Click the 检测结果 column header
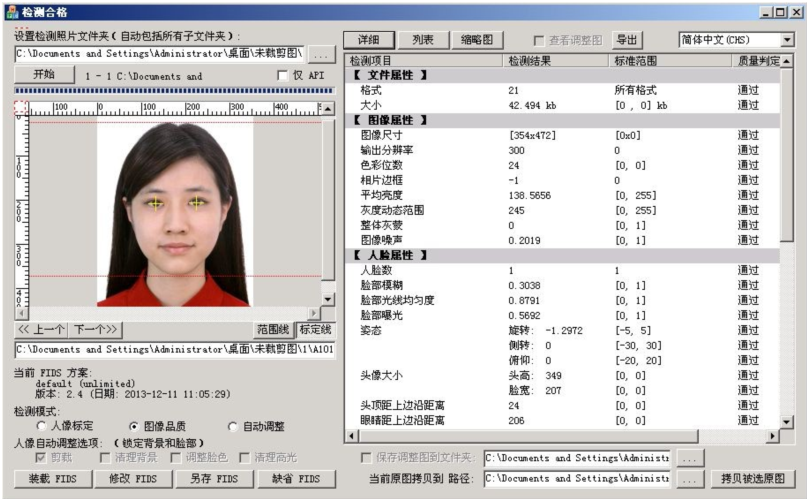 (x=555, y=61)
